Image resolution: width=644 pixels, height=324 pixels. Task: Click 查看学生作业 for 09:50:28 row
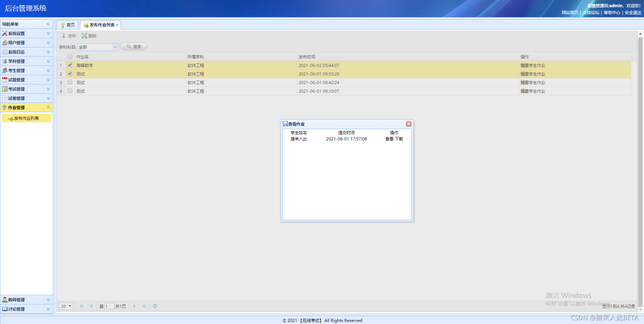click(x=533, y=74)
